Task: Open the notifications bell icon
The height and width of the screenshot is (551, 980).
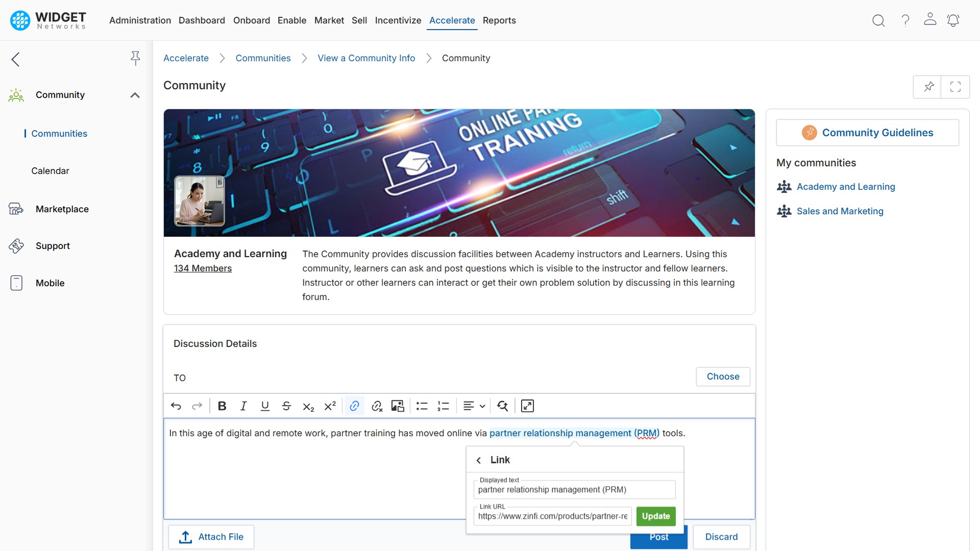Action: (x=953, y=20)
